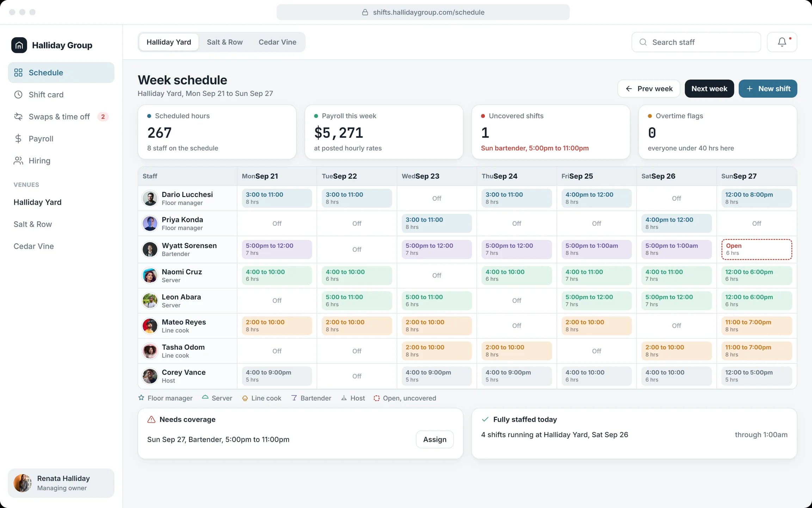Screen dimensions: 812x508
Task: Click the Swaps & time off arrows icon
Action: (x=18, y=117)
